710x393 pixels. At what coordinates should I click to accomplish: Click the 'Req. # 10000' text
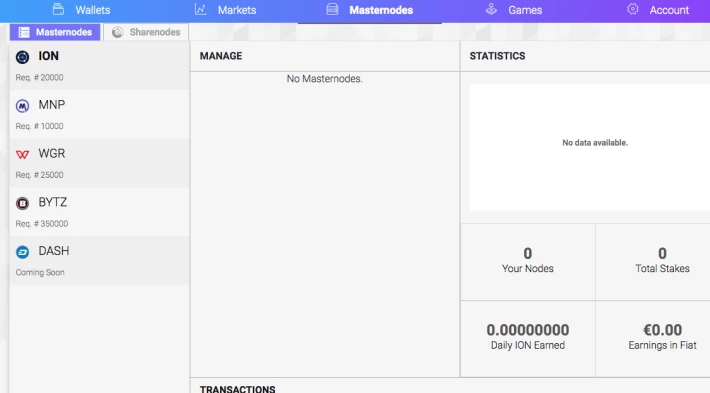click(x=39, y=126)
